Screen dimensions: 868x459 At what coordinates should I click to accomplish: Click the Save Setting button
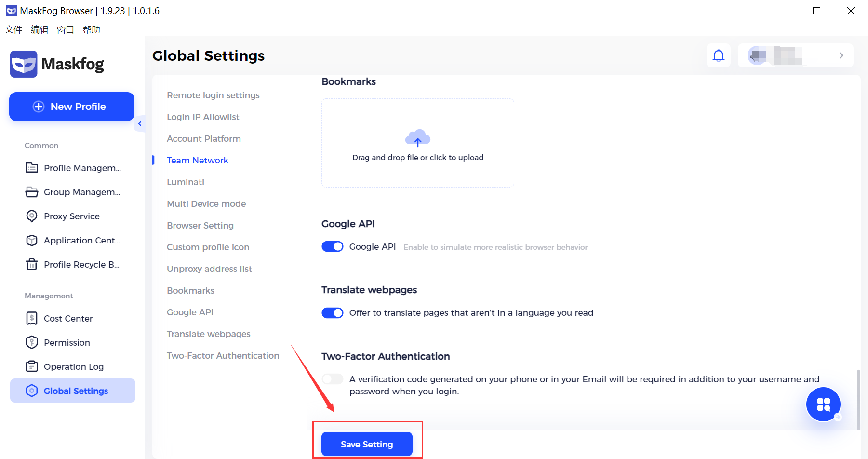tap(367, 444)
